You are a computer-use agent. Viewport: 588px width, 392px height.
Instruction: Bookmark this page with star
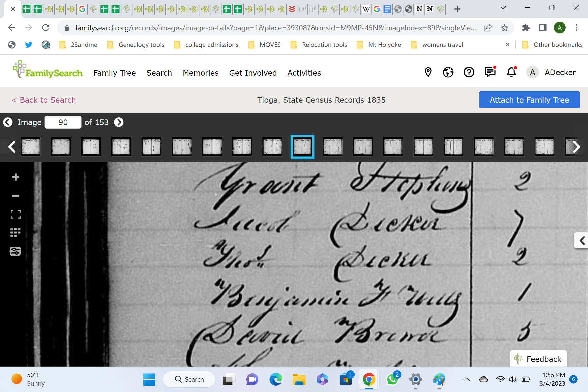tap(504, 28)
